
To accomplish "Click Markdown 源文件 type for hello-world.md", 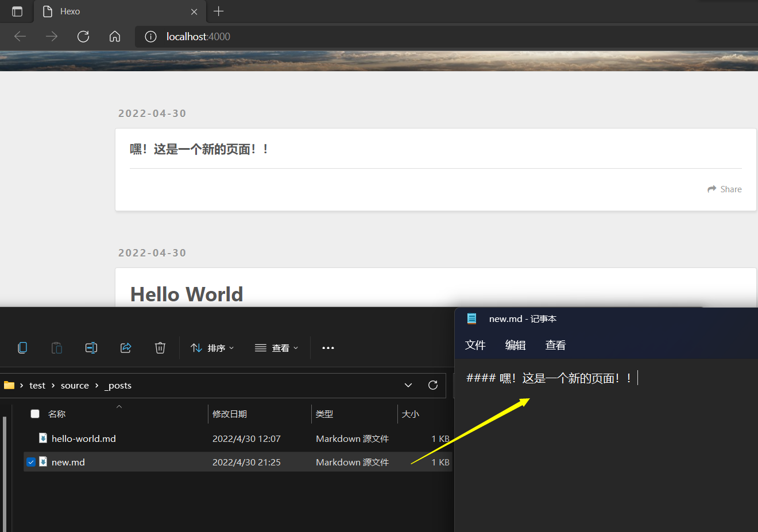I will click(353, 438).
